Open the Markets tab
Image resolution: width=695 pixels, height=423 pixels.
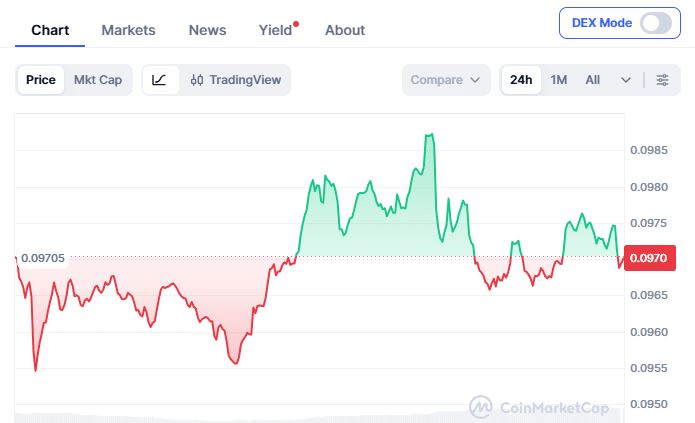129,30
